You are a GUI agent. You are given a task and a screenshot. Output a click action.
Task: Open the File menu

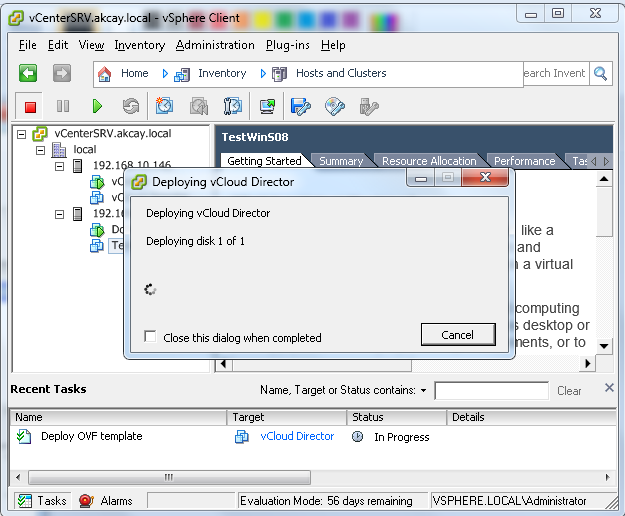coord(28,45)
